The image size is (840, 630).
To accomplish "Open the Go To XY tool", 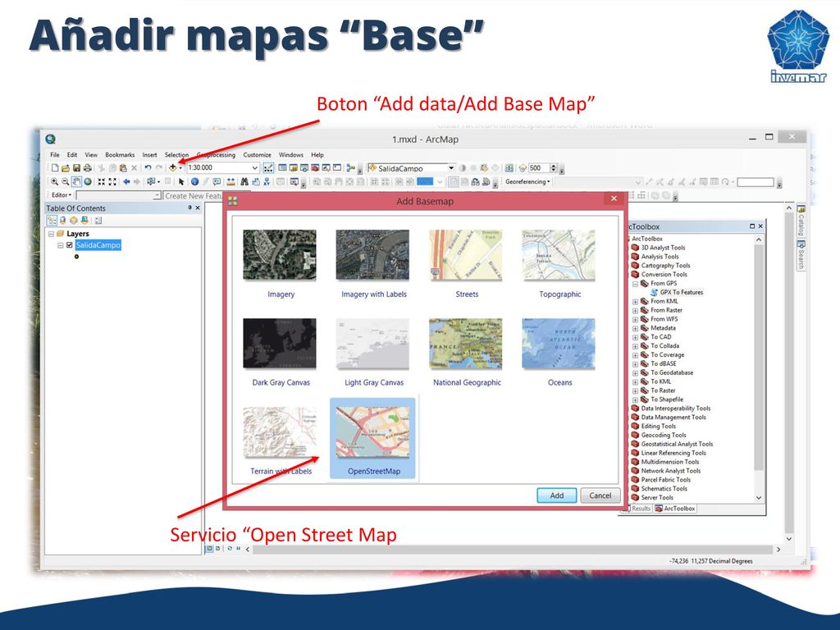I will 267,181.
